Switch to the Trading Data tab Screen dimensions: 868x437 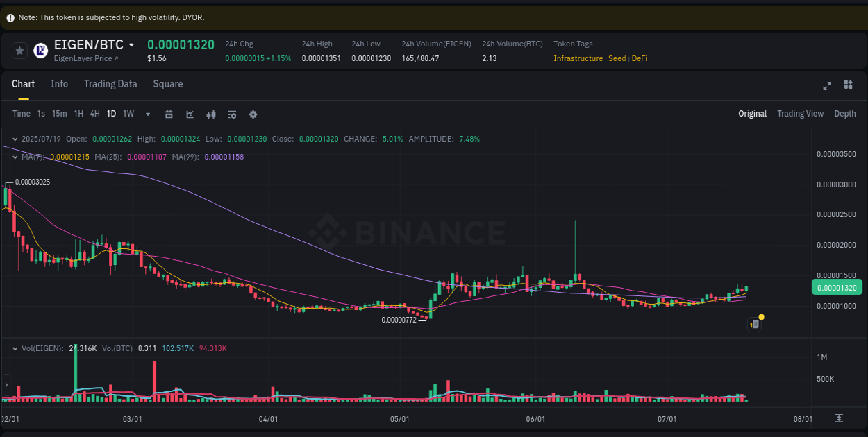point(110,84)
